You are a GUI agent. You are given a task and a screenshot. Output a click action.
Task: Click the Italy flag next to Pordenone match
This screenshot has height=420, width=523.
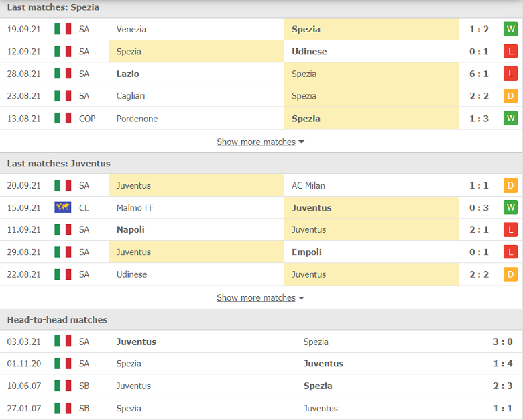(x=63, y=118)
